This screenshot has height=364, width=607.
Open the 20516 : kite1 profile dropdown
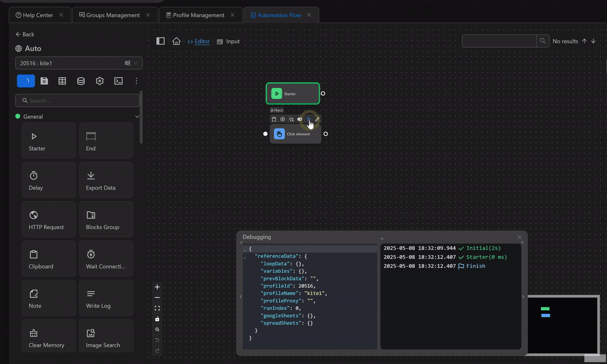78,63
